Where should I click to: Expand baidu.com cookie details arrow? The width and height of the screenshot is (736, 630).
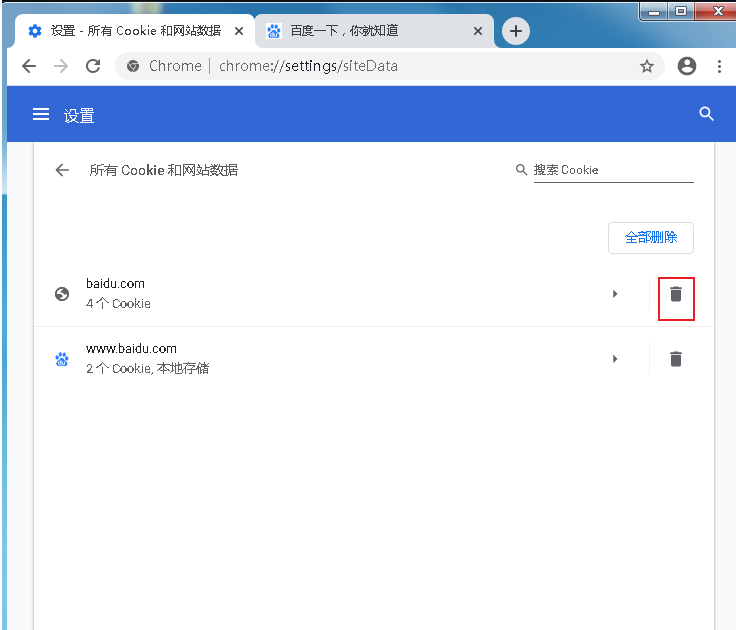click(615, 294)
